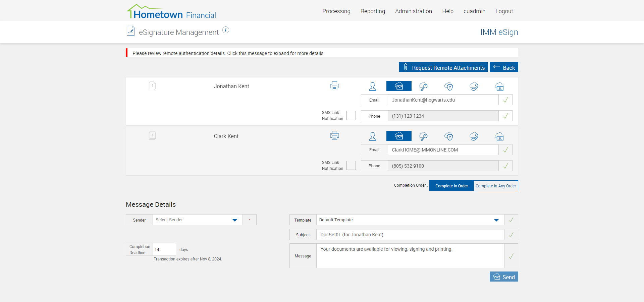
Task: Open the eSignature Management info icon
Action: pyautogui.click(x=226, y=30)
